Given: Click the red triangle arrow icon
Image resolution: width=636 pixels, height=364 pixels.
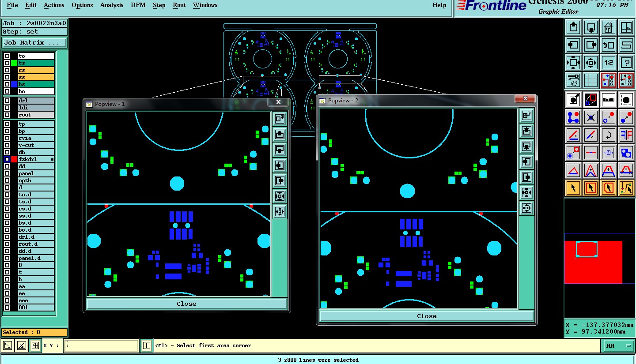Looking at the screenshot, I should pos(573,170).
